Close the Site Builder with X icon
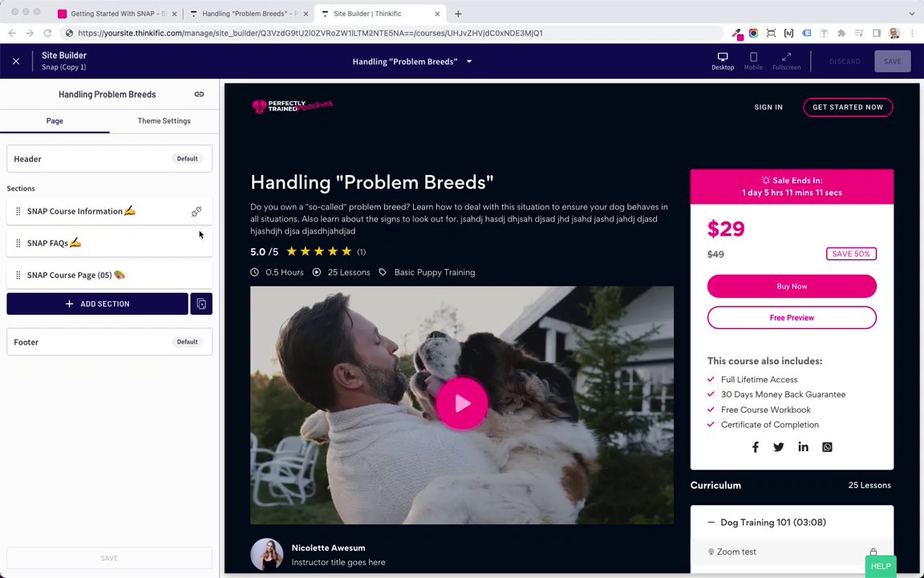 pyautogui.click(x=16, y=61)
